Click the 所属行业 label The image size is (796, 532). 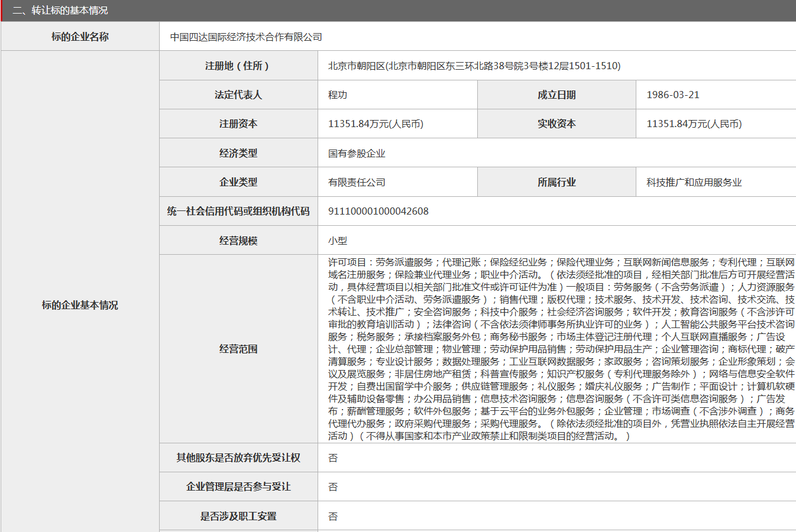pos(556,182)
